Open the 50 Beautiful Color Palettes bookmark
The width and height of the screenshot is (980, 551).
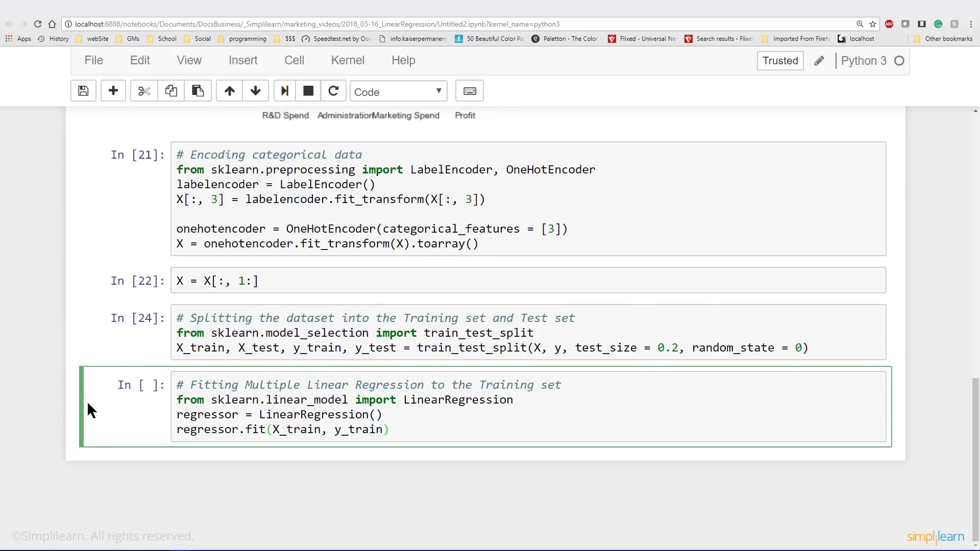[489, 39]
